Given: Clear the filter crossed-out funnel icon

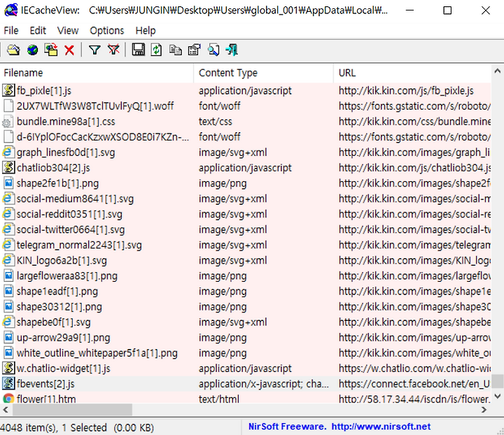Looking at the screenshot, I should point(113,50).
